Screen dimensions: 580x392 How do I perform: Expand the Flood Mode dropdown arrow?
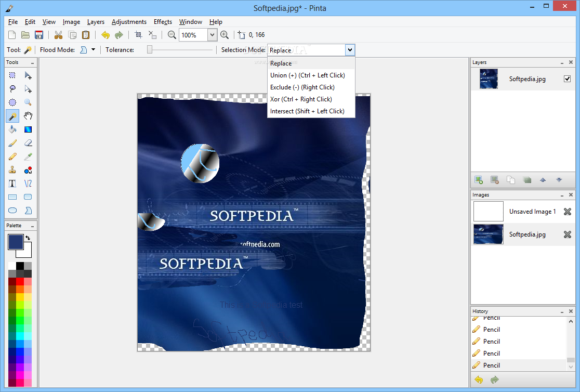click(93, 49)
